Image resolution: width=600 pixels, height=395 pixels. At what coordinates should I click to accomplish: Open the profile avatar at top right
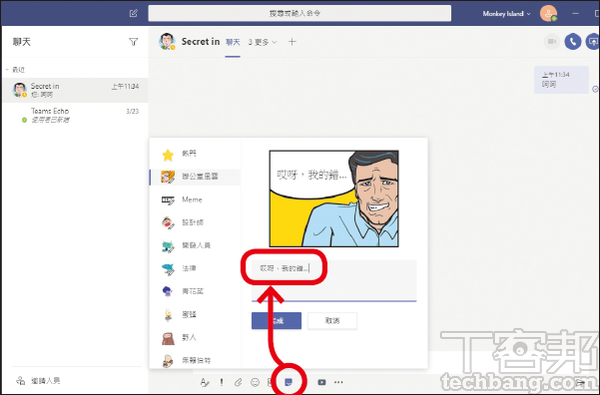tap(548, 13)
